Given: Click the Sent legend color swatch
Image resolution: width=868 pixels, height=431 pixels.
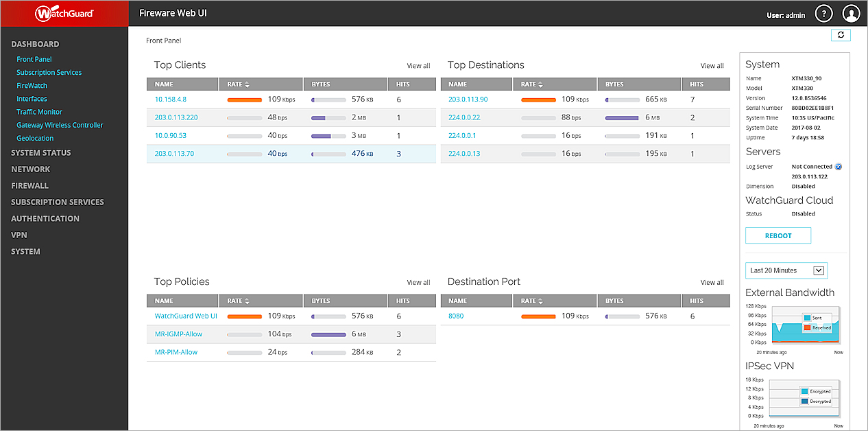Looking at the screenshot, I should (x=807, y=318).
